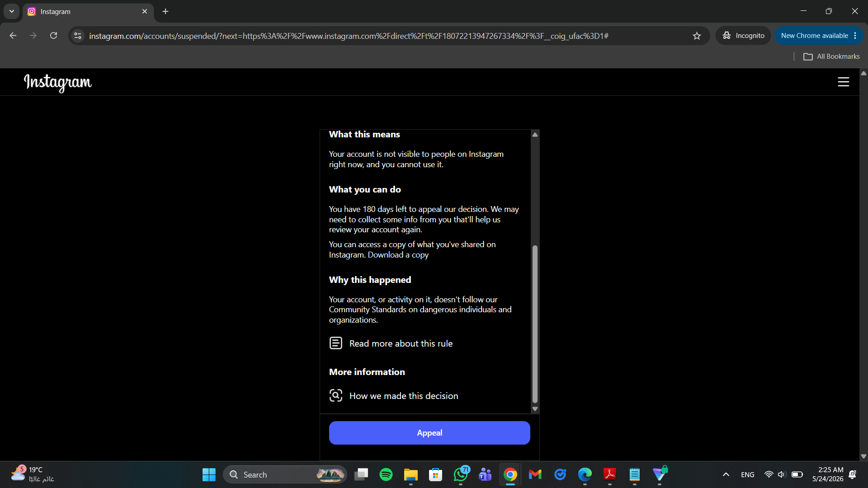The height and width of the screenshot is (488, 868).
Task: Open All Bookmarks folder
Action: click(832, 56)
